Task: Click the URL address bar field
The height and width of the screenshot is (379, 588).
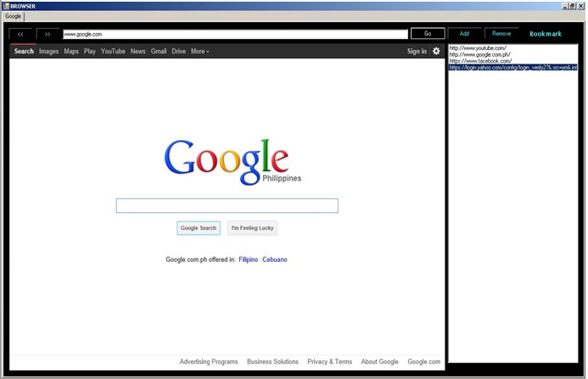Action: pos(235,34)
